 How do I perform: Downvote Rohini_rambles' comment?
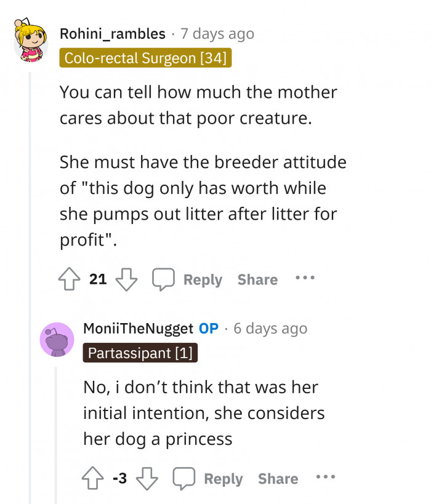tap(126, 279)
